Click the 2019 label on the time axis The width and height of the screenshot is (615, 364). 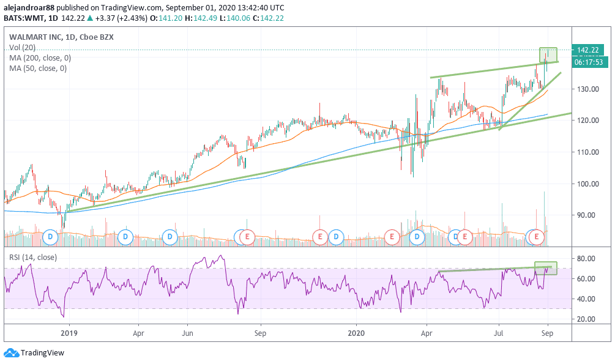69,333
